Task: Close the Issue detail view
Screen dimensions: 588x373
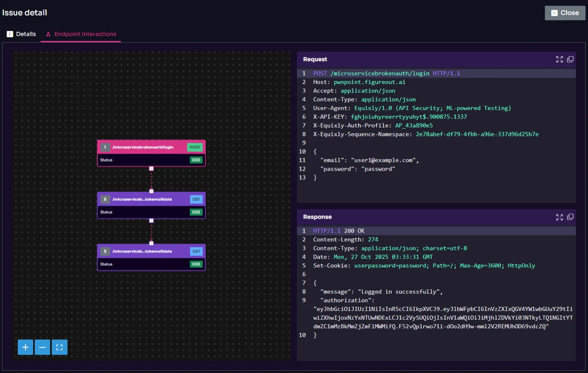Action: tap(564, 13)
